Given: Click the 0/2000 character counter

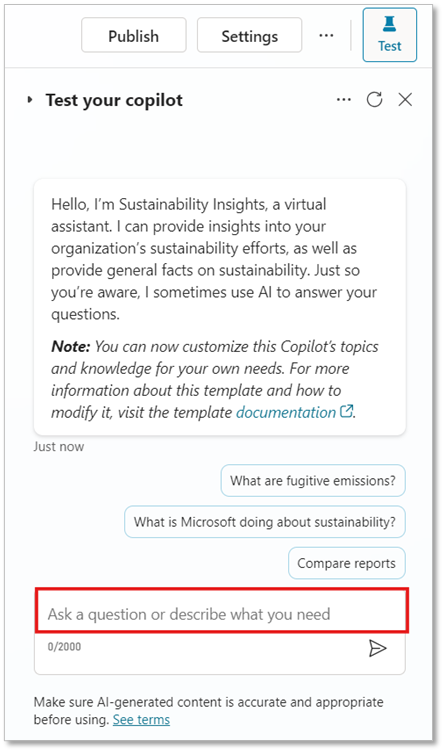Looking at the screenshot, I should pyautogui.click(x=64, y=646).
